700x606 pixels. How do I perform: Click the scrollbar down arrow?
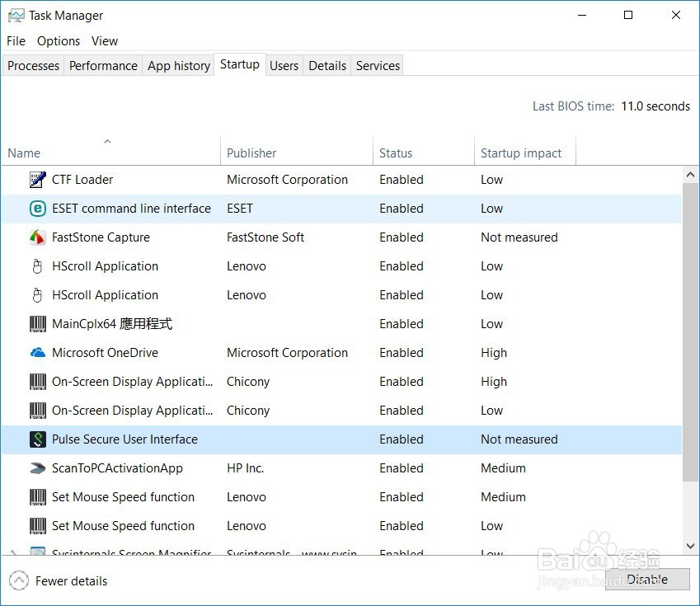click(x=691, y=546)
